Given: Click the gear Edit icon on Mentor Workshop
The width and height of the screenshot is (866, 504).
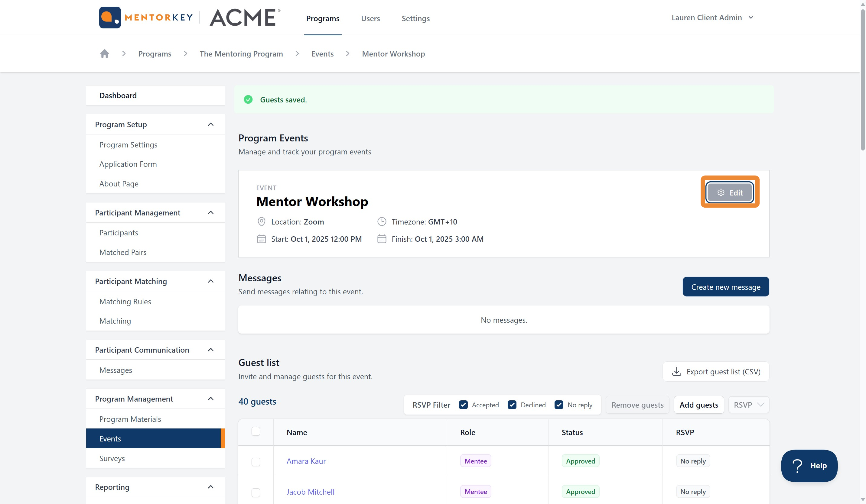Looking at the screenshot, I should pos(721,192).
